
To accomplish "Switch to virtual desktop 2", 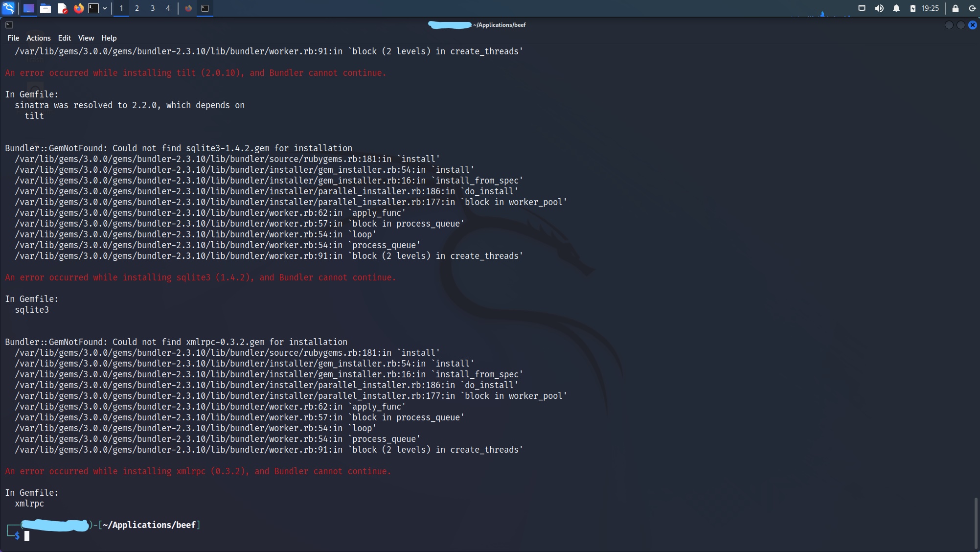I will [x=137, y=8].
